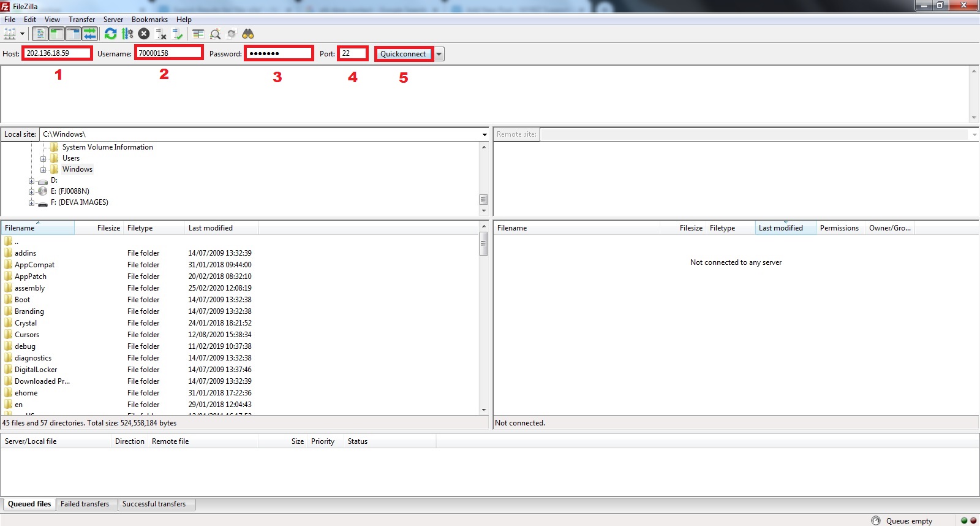Expand the Users folder in tree

tap(43, 159)
